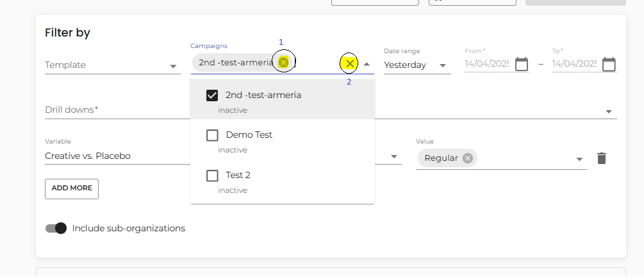The height and width of the screenshot is (280, 644).
Task: Check the Test 2 campaign checkbox
Action: 213,176
